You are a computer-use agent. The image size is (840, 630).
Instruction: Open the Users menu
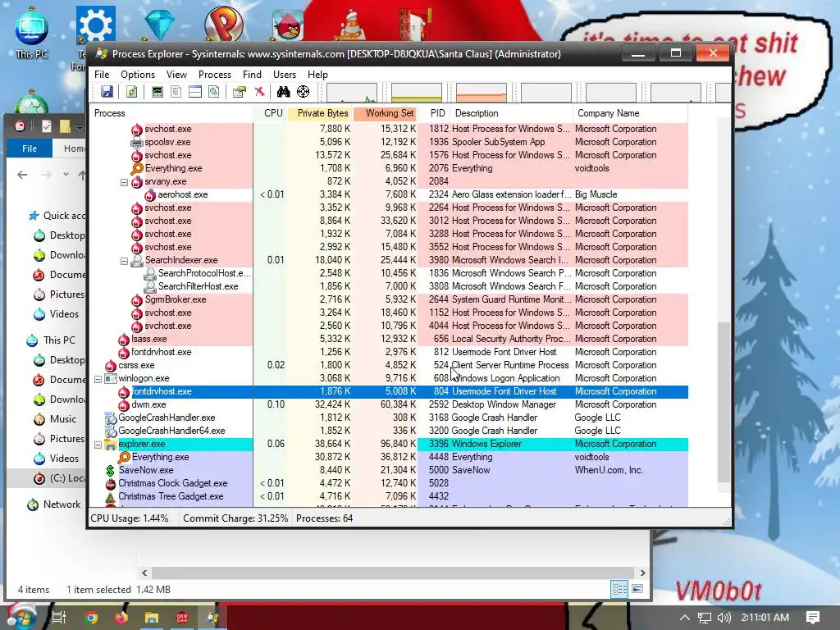(285, 75)
